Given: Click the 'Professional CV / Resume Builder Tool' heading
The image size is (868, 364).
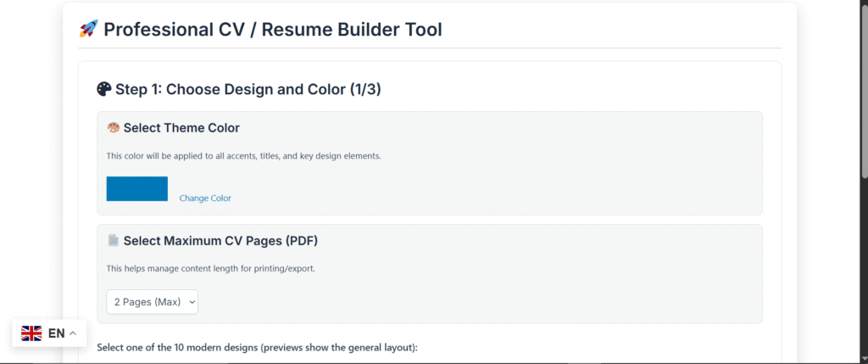Looking at the screenshot, I should (272, 30).
